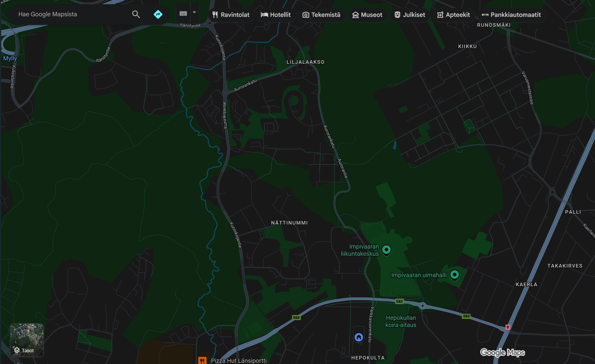Click the search magnifier icon
Viewport: 595px width, 364px height.
(x=136, y=14)
